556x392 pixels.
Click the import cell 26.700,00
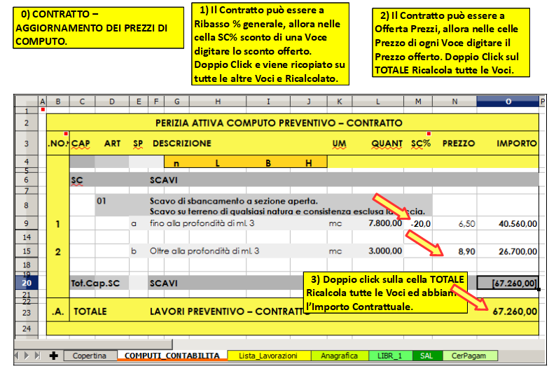(x=508, y=251)
